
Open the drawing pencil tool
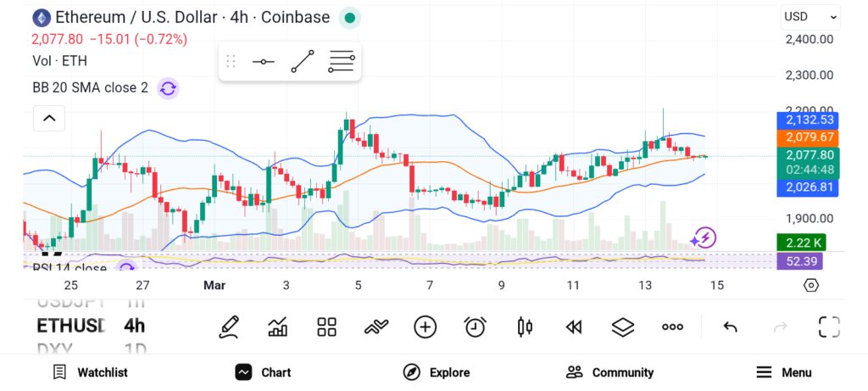coord(229,327)
